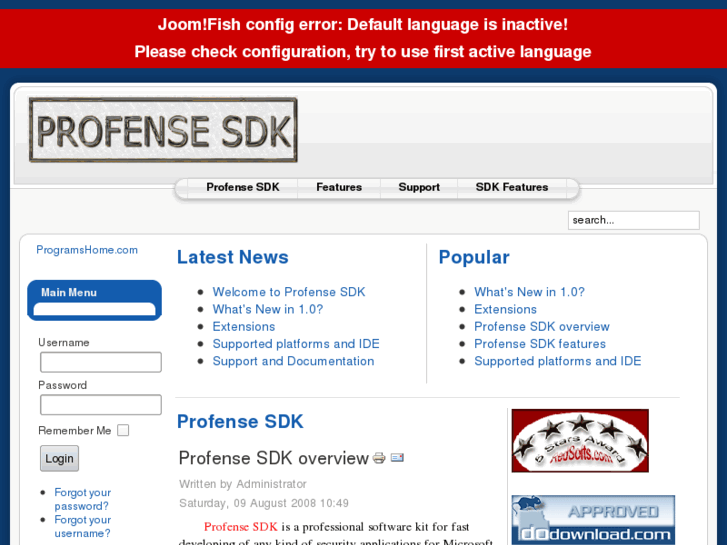Open the SDK Features menu tab

tap(512, 187)
